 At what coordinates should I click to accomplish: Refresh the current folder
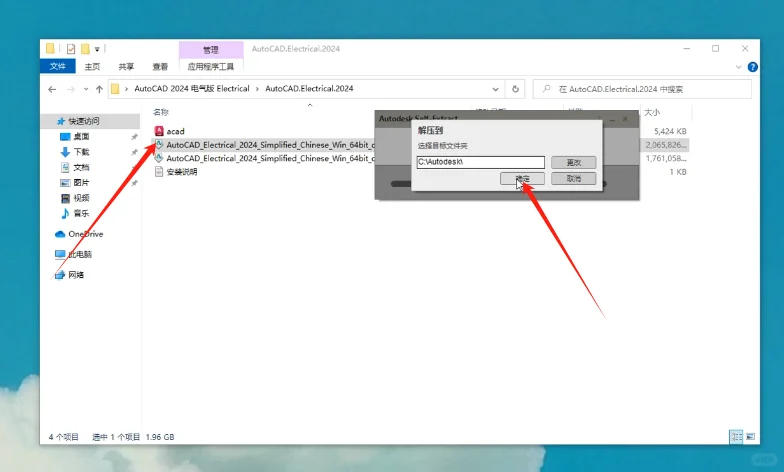[515, 89]
